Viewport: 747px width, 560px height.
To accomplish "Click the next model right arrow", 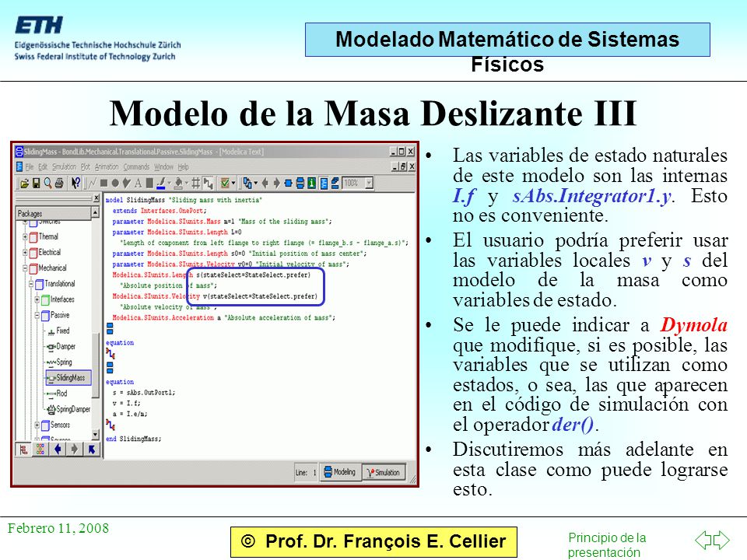I will pyautogui.click(x=277, y=183).
